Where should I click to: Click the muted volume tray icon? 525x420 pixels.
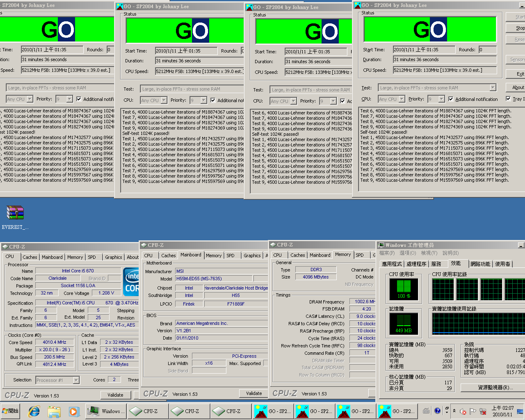click(463, 411)
